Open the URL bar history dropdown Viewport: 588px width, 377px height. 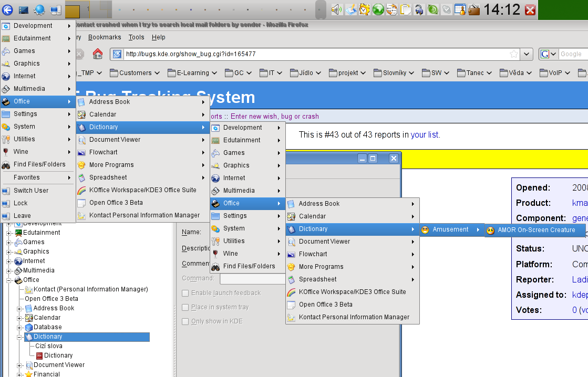[527, 54]
